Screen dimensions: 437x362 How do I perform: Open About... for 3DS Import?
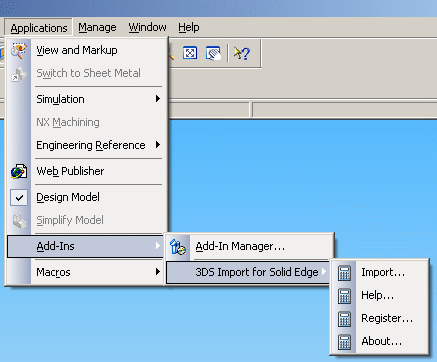pyautogui.click(x=379, y=342)
